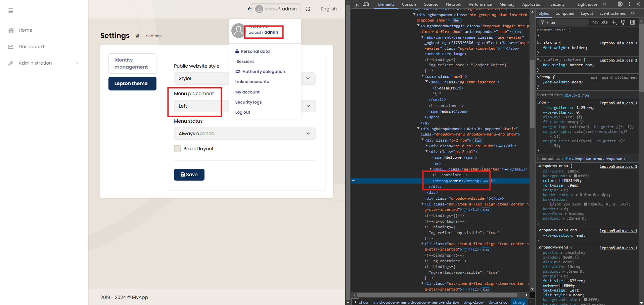Toggle the device toolbar icon
The height and width of the screenshot is (305, 644).
366,4
